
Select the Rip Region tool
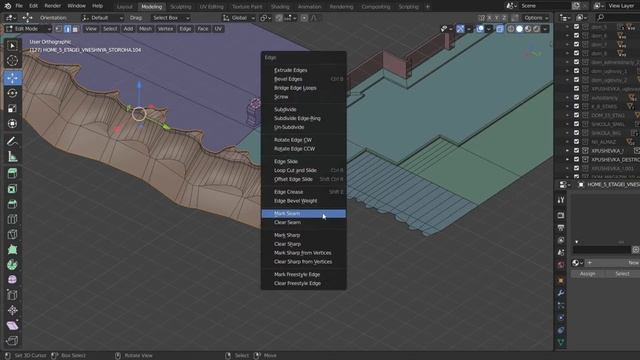click(12, 340)
